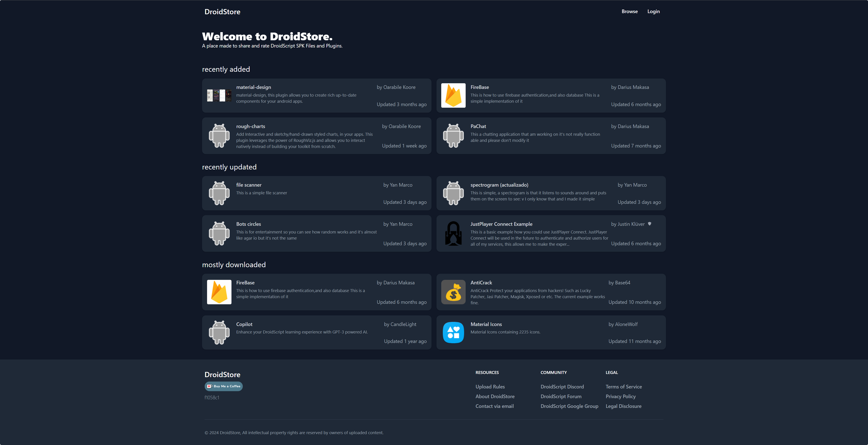Open the Browse navigation menu item

pos(629,11)
